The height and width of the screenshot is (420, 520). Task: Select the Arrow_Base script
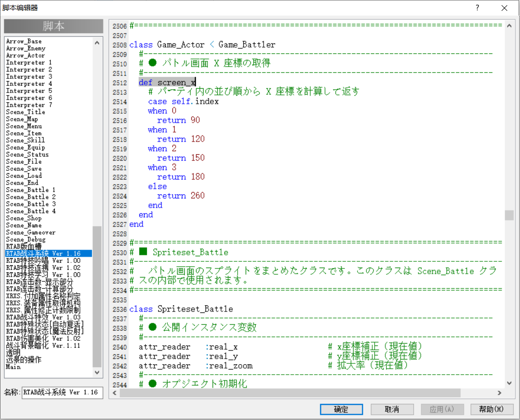point(49,42)
